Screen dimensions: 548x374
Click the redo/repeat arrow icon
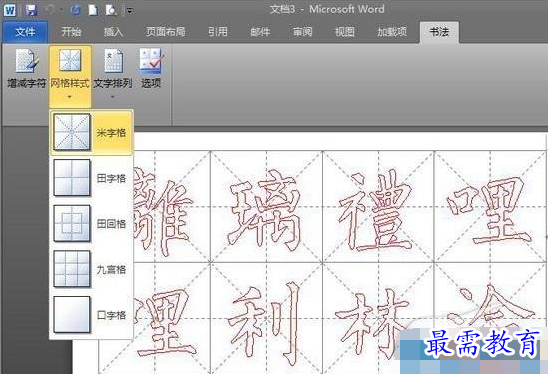click(x=75, y=10)
